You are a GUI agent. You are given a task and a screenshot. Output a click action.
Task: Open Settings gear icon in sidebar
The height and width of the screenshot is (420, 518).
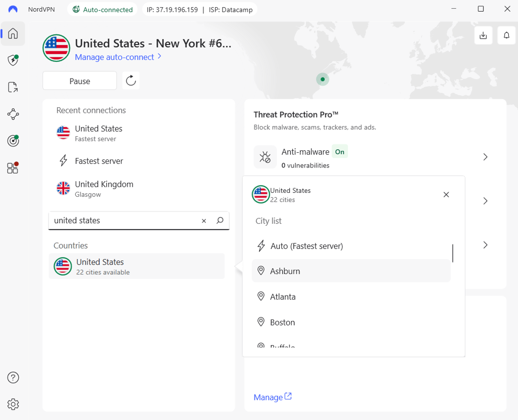click(x=13, y=404)
